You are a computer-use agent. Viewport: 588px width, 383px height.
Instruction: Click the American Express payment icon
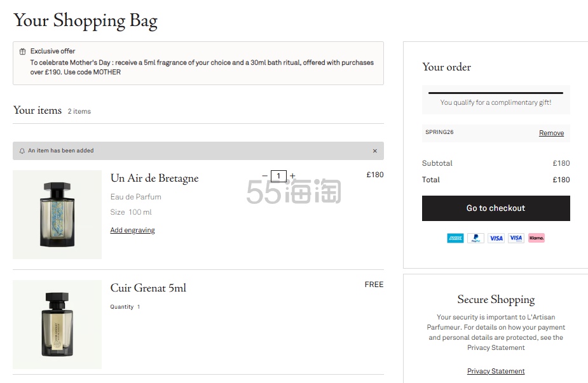point(455,238)
